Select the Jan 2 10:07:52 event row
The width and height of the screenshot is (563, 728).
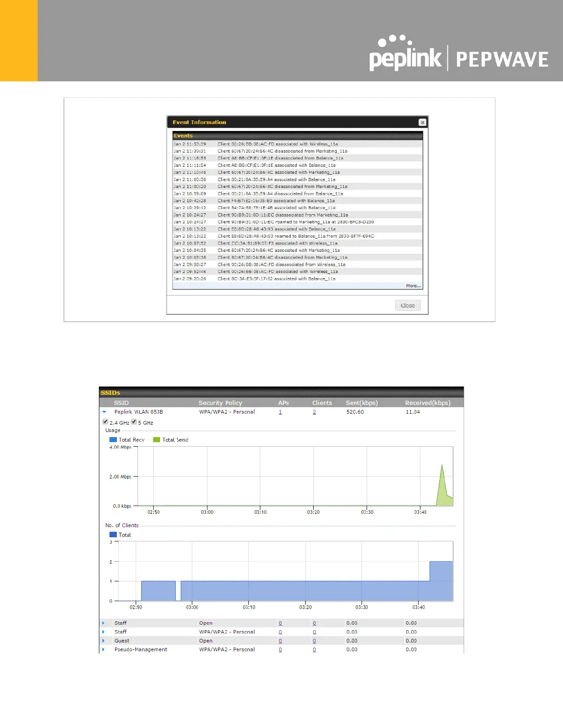tap(298, 243)
